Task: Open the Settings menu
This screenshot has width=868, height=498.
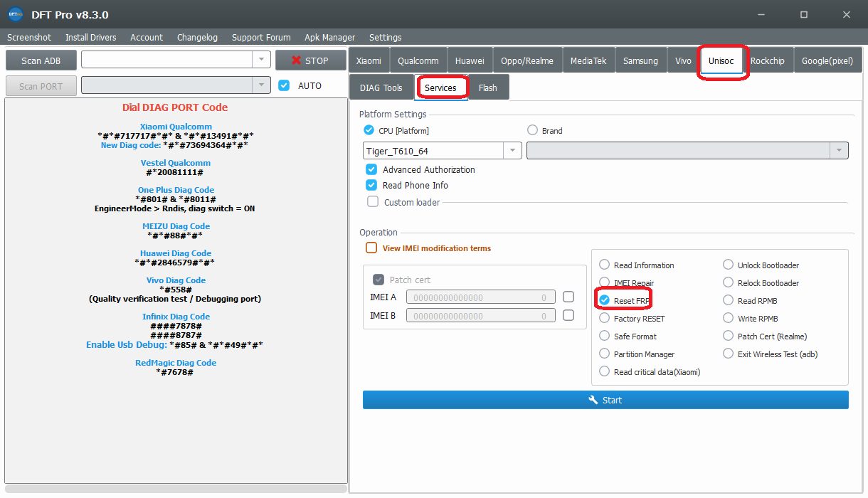Action: click(385, 37)
